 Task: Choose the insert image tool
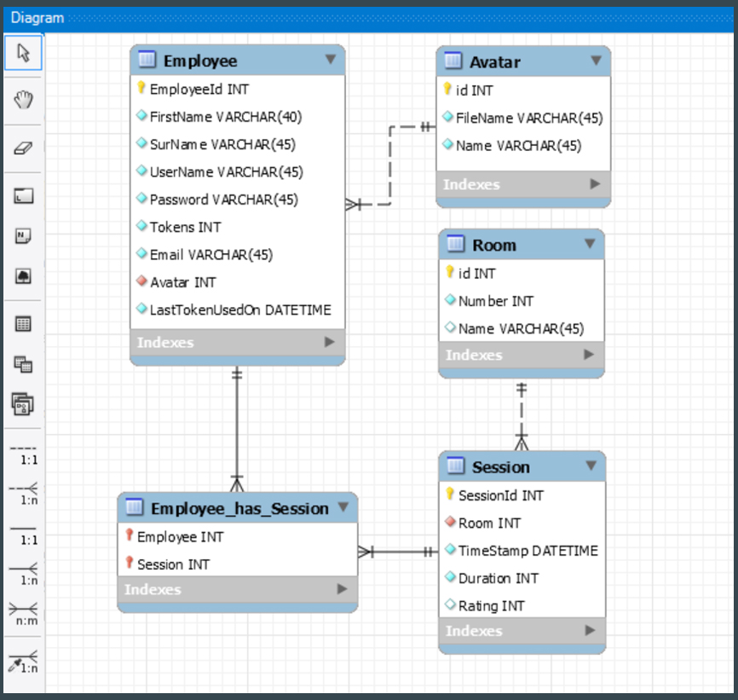tap(23, 276)
